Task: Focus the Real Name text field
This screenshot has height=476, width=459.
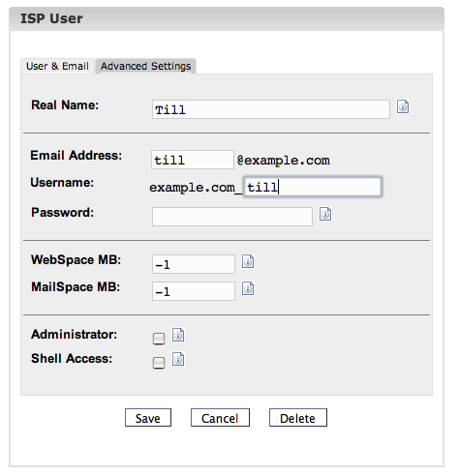Action: [x=271, y=109]
